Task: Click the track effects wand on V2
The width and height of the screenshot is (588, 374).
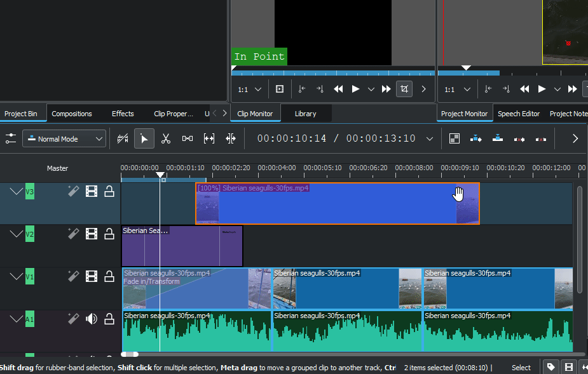Action: click(74, 234)
